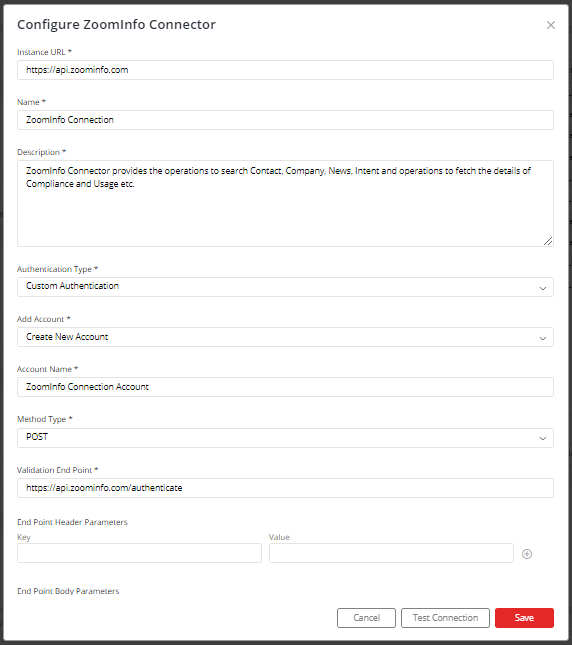Click inside the Description text area

285,204
